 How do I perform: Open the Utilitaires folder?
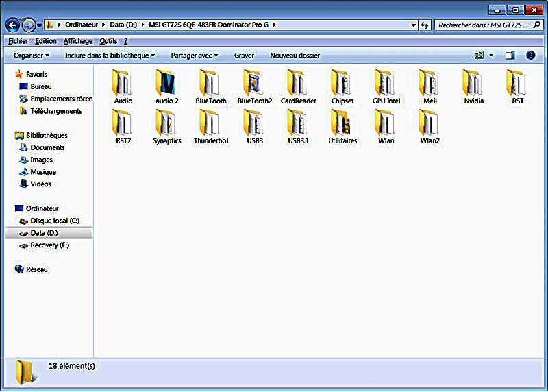[x=342, y=127]
